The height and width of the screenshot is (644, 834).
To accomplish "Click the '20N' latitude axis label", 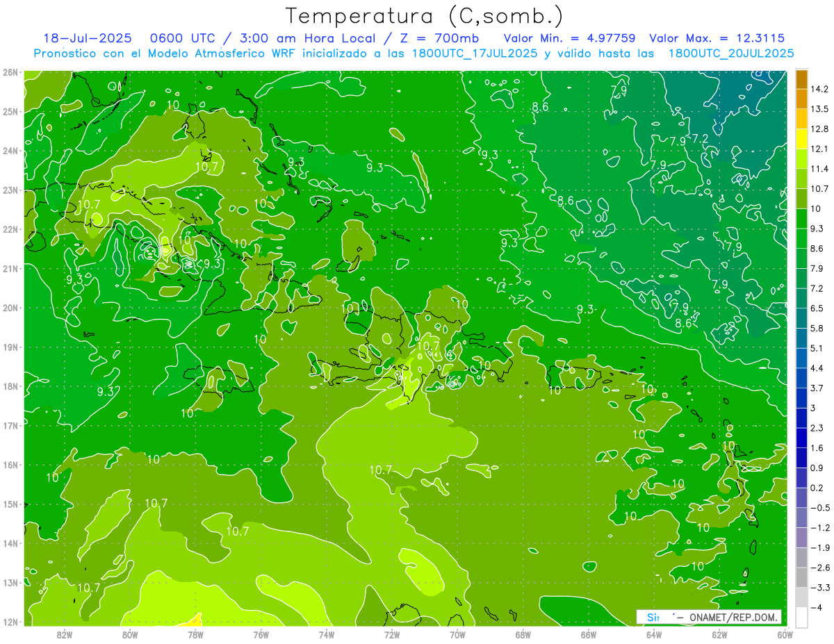I will pos(10,308).
